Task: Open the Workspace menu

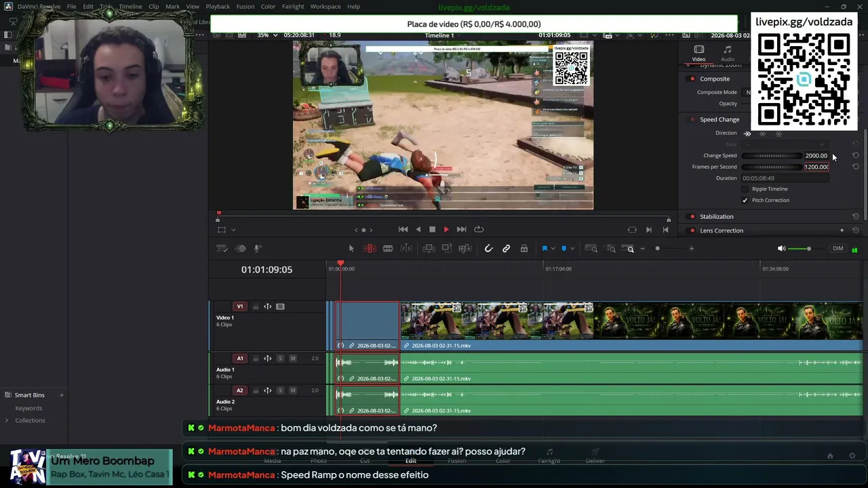Action: coord(325,7)
